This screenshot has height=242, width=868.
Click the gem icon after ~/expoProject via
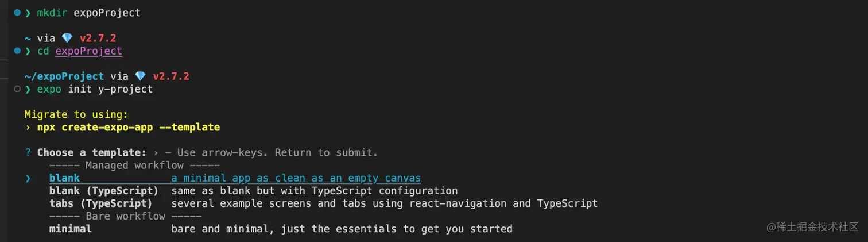140,76
